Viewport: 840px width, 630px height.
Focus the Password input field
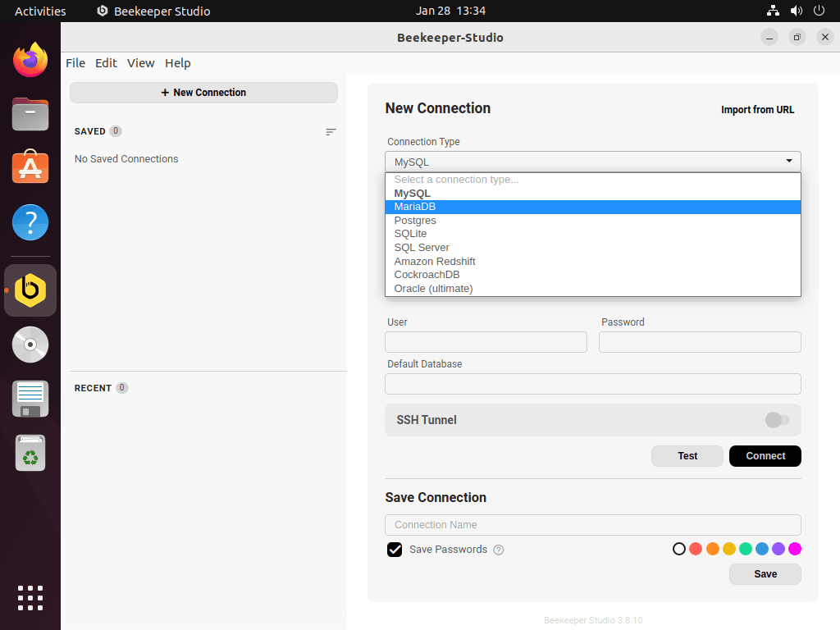700,342
